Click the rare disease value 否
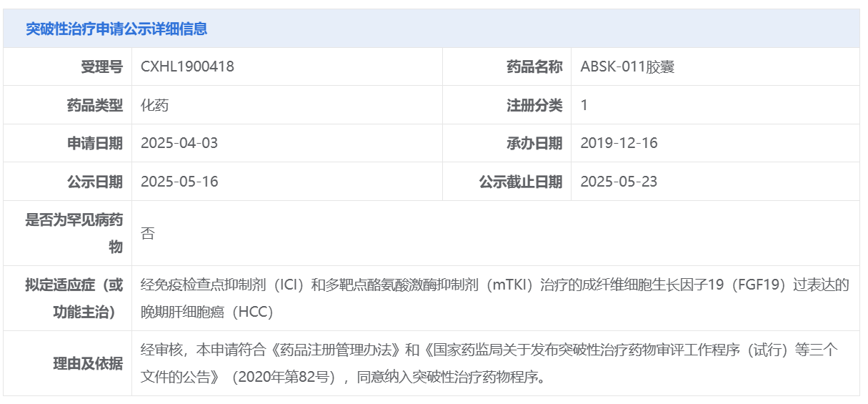This screenshot has width=868, height=404. (148, 233)
